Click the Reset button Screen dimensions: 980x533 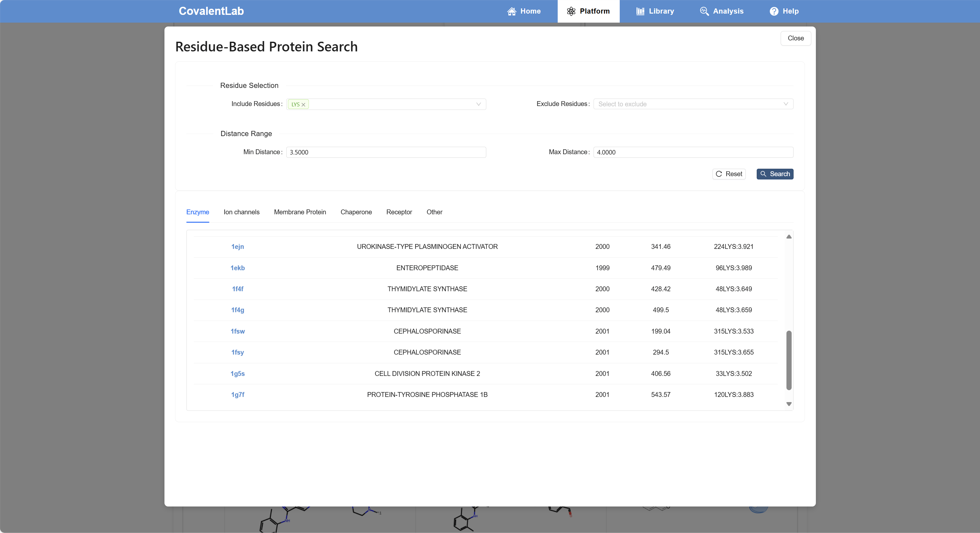(729, 174)
